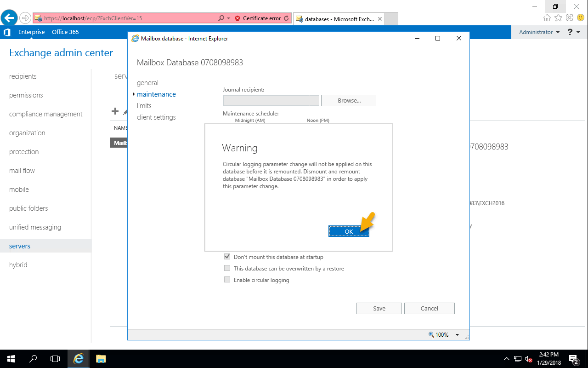The width and height of the screenshot is (588, 368).
Task: Open File Explorer from the taskbar
Action: coord(101,359)
